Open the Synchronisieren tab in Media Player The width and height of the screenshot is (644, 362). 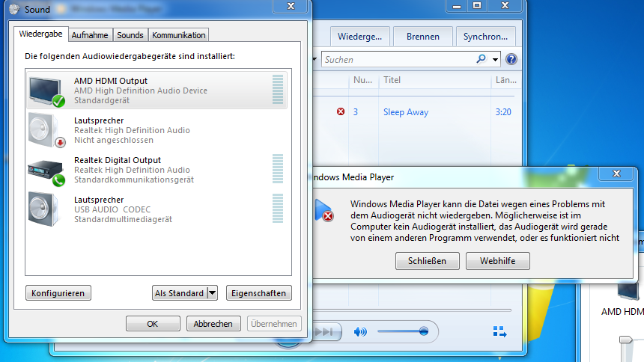tap(485, 37)
